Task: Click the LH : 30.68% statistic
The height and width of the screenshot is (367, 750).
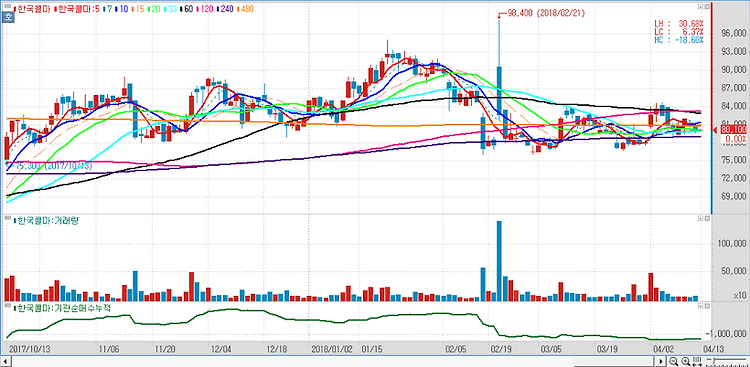Action: pyautogui.click(x=679, y=23)
